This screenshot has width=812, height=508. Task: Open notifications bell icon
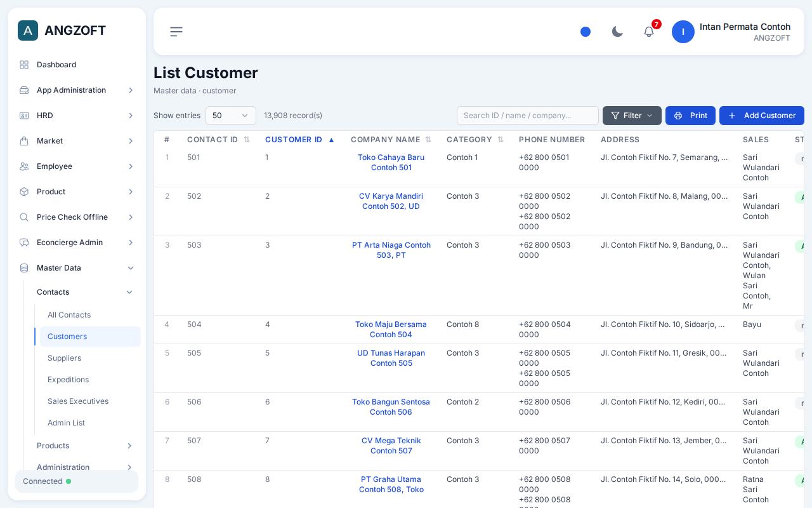(x=649, y=32)
